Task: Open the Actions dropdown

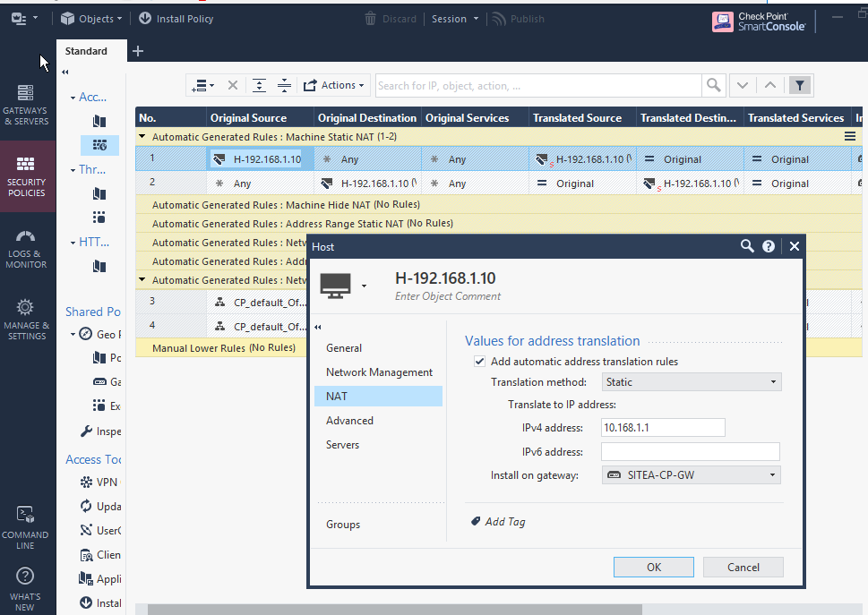Action: coord(334,85)
